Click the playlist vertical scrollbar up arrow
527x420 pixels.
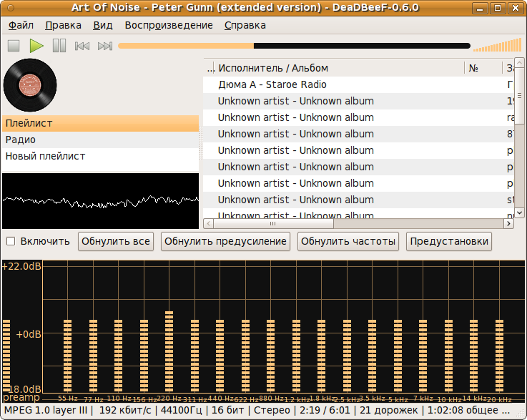click(519, 62)
